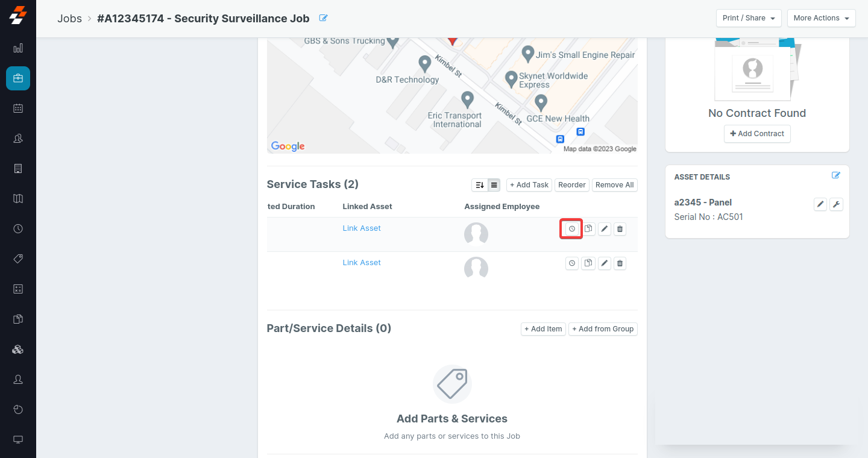Click the wrench icon for a2345 Panel
Screen dimensions: 868x458
point(836,204)
